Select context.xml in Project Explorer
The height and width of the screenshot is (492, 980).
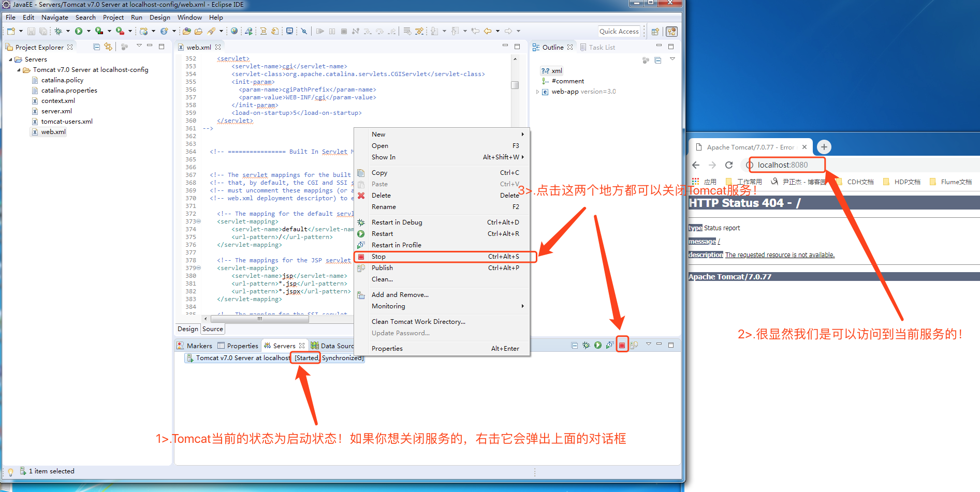coord(58,101)
